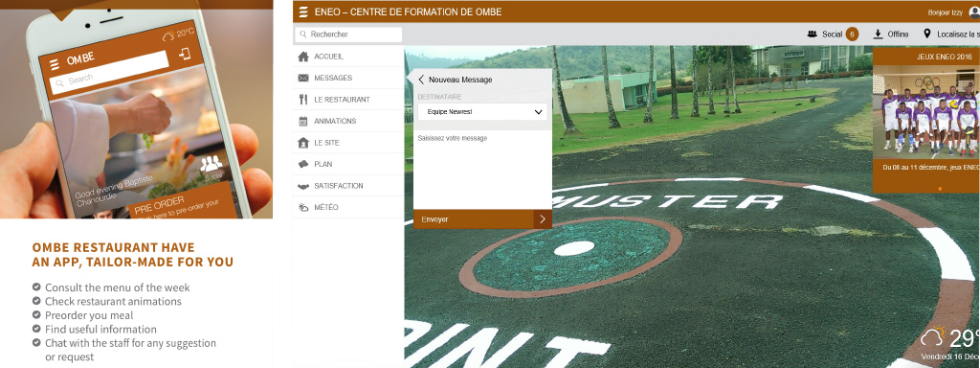The image size is (980, 368).
Task: Click the Plan map icon
Action: [303, 164]
